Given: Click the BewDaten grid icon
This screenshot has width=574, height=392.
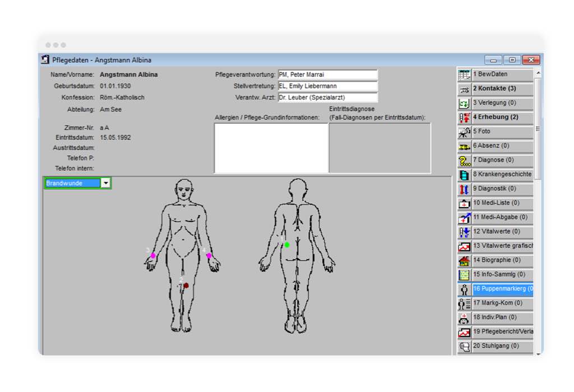Looking at the screenshot, I should click(x=464, y=74).
